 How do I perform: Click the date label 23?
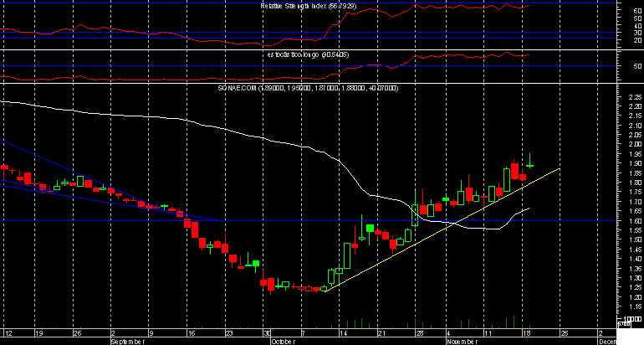[230, 333]
